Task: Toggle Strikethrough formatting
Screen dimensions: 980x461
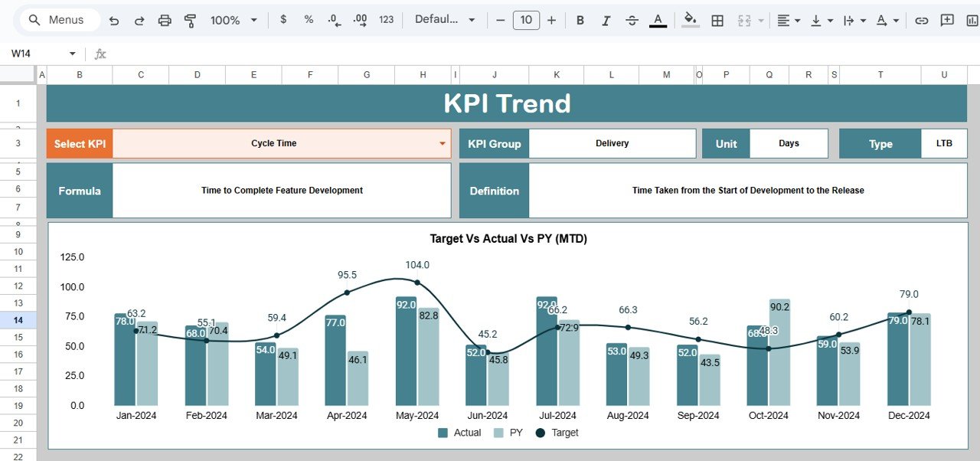Action: pyautogui.click(x=632, y=21)
